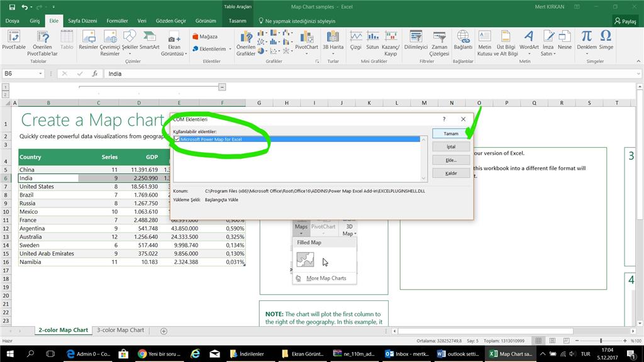Viewport: 644px width, 362px height.
Task: Switch to Page Layout view in status bar
Action: 552,341
